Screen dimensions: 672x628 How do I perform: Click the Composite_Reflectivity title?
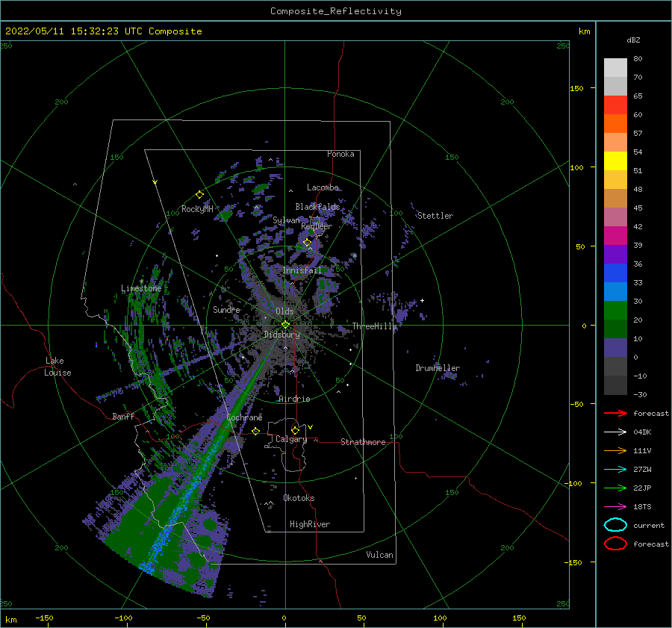point(336,11)
